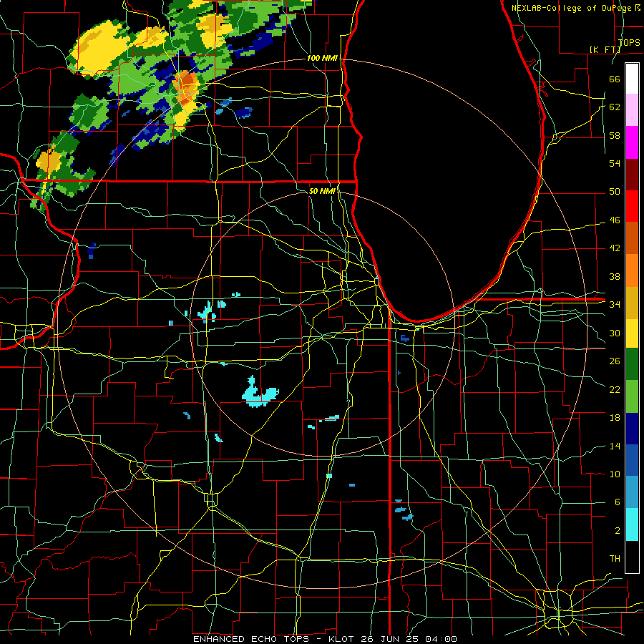Viewport: 644px width, 644px height.
Task: Click the '46' legend value
Action: [615, 220]
